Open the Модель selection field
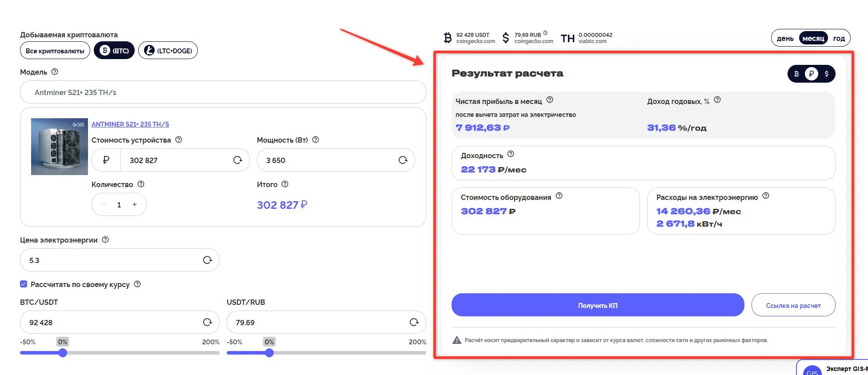Image resolution: width=868 pixels, height=375 pixels. pos(223,92)
